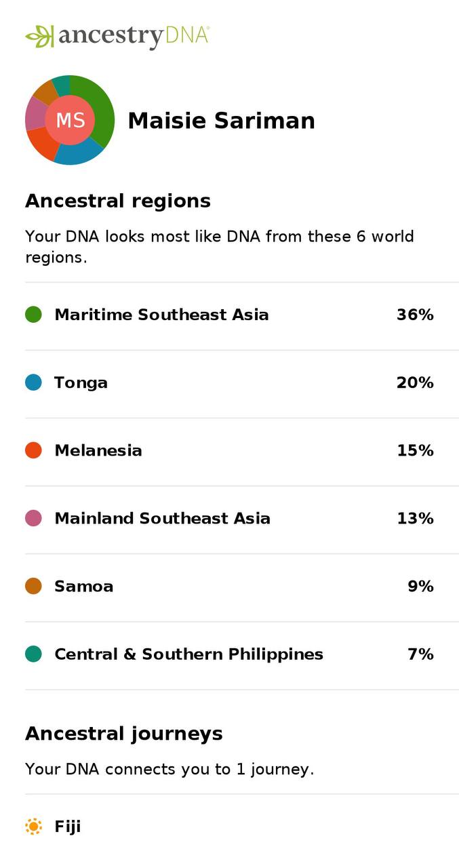This screenshot has height=868, width=459.
Task: Click the MS profile avatar circle
Action: (x=70, y=120)
